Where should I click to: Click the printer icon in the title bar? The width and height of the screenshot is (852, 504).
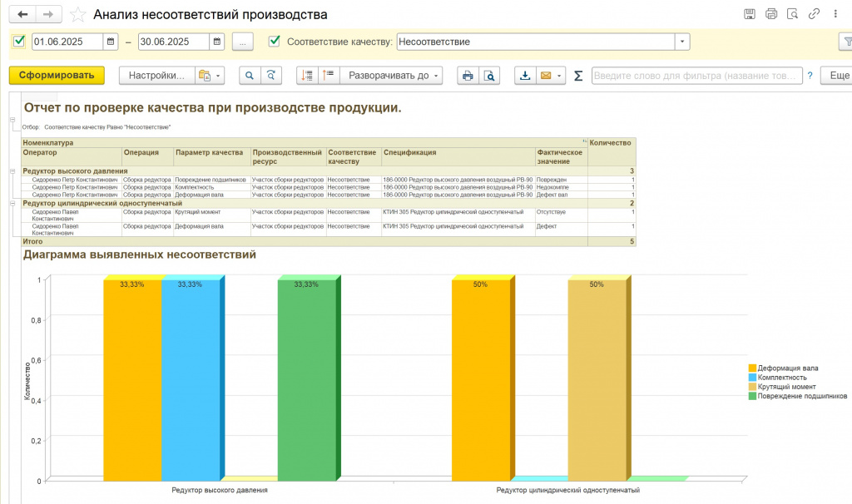[771, 14]
